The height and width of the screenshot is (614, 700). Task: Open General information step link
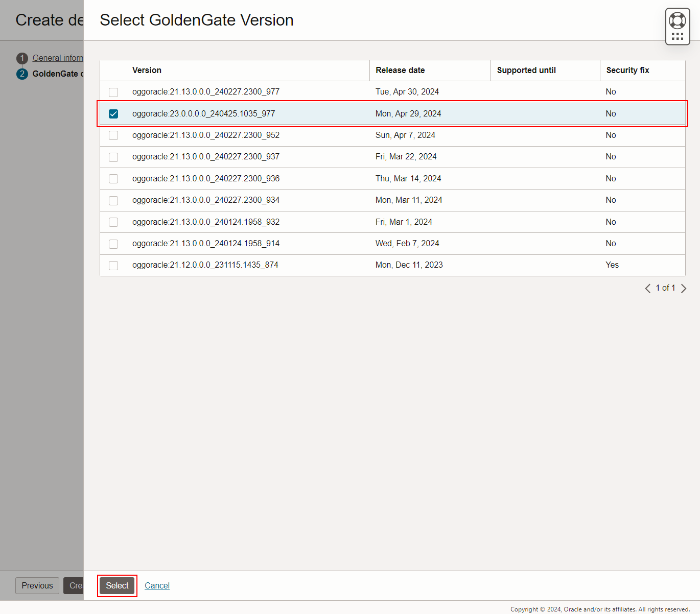point(58,58)
